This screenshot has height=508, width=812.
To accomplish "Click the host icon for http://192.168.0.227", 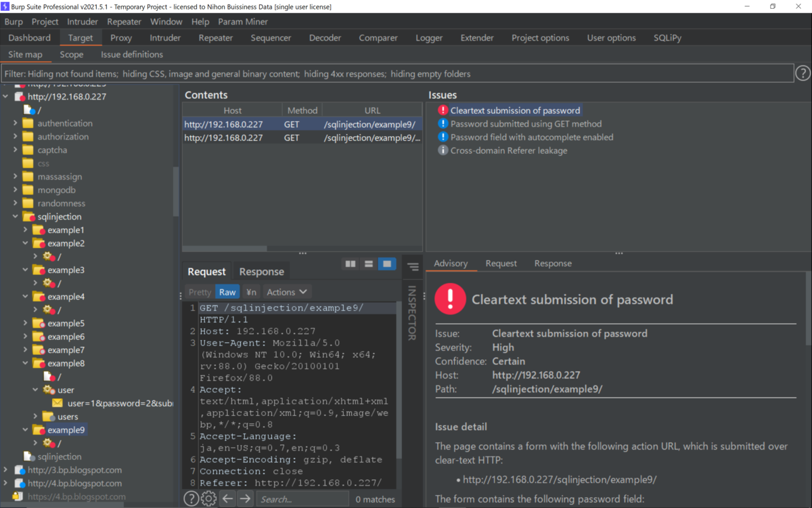I will 20,97.
